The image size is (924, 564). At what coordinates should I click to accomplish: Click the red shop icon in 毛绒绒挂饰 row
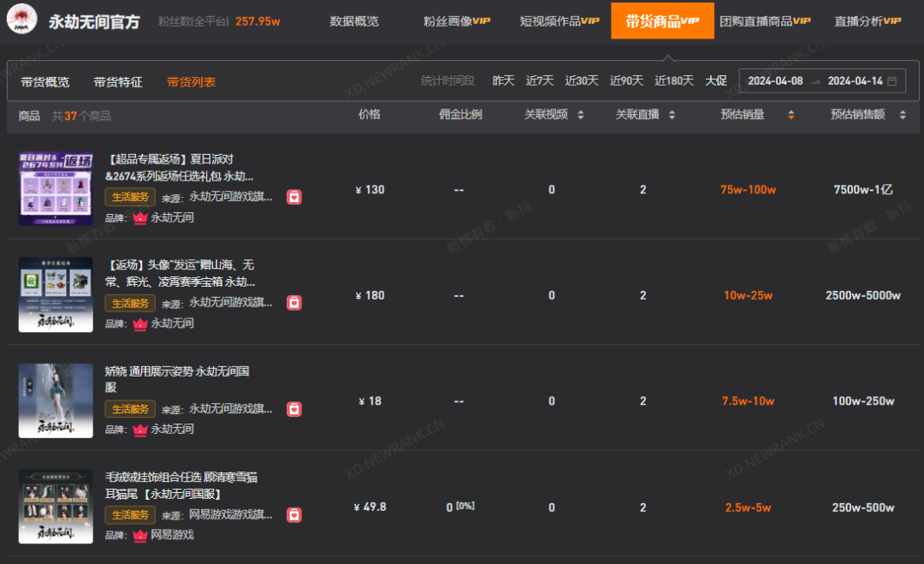(x=294, y=515)
